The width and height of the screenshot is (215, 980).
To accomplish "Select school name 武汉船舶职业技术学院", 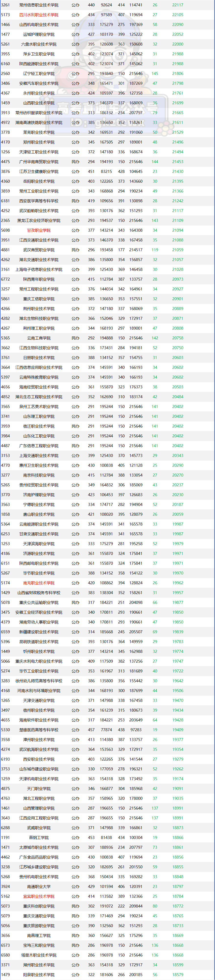I will (39, 211).
